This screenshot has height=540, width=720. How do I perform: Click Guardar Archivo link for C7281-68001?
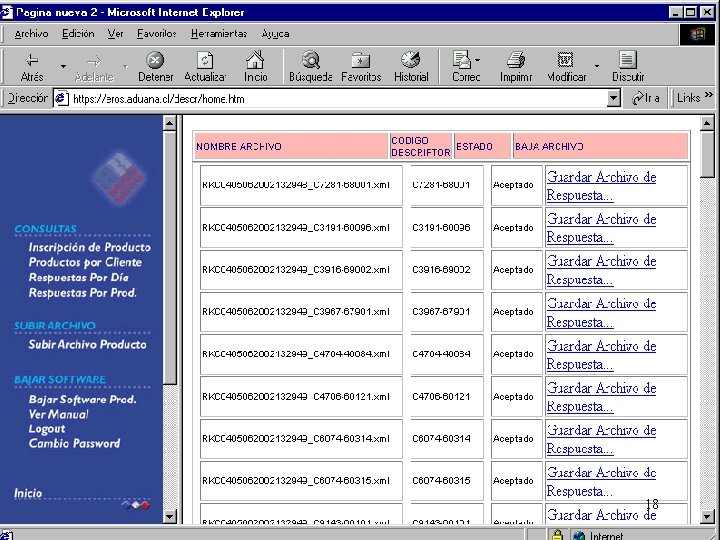click(x=601, y=186)
